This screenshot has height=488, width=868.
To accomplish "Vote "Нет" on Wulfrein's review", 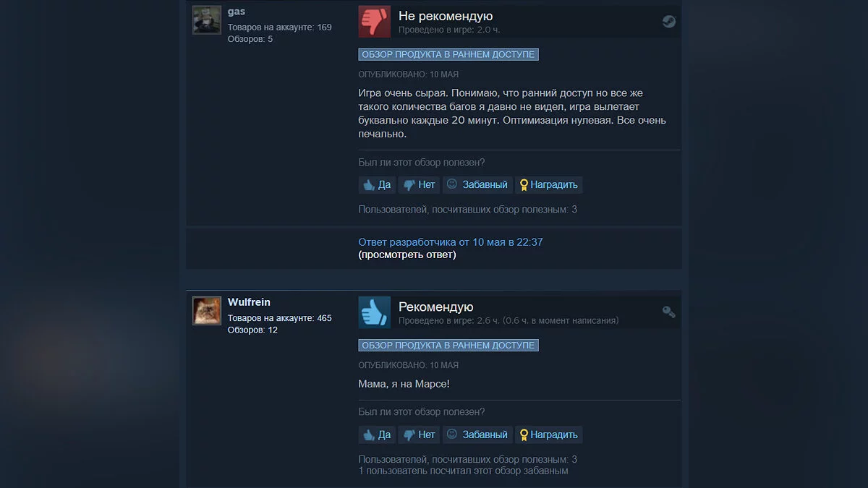I will [x=419, y=435].
